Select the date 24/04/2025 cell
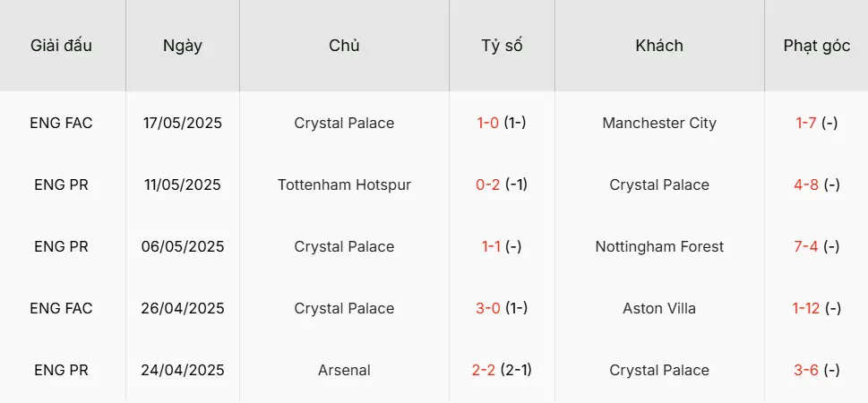 click(183, 371)
